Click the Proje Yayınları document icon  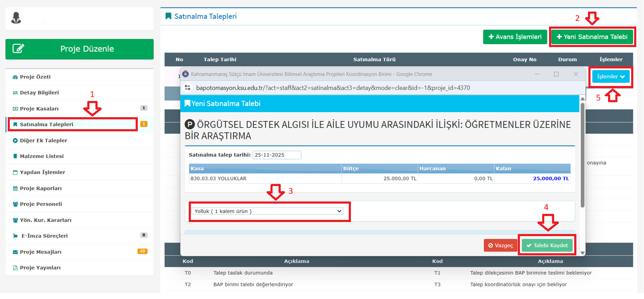(15, 268)
